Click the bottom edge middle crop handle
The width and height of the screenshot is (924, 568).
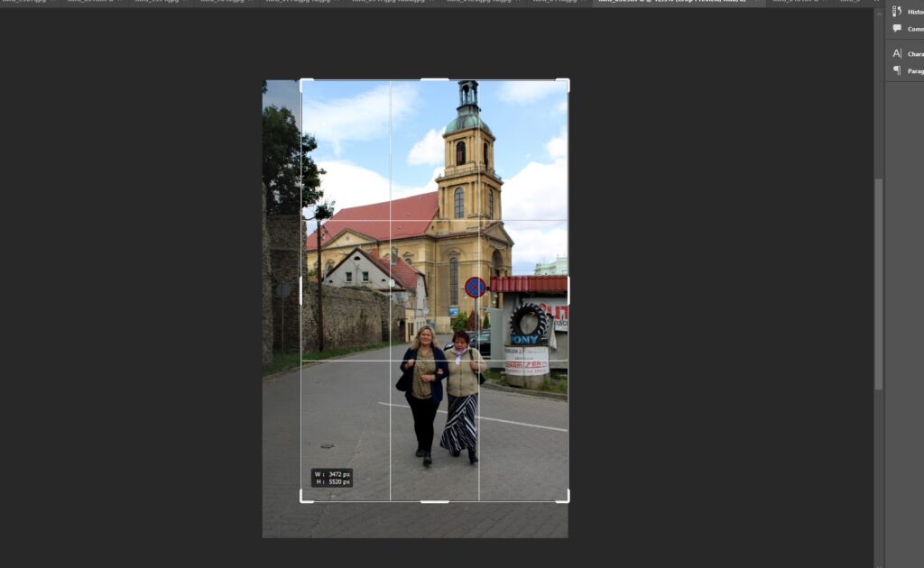click(x=435, y=502)
